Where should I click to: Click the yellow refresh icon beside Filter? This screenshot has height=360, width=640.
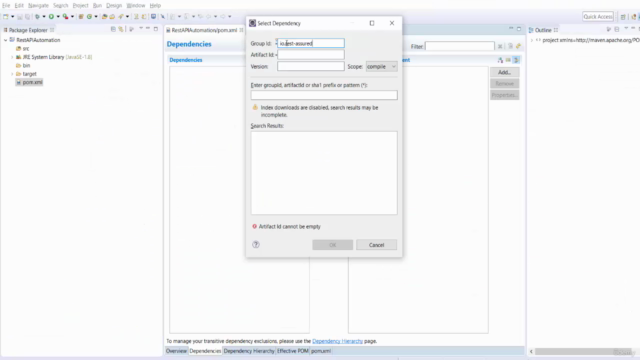(518, 46)
